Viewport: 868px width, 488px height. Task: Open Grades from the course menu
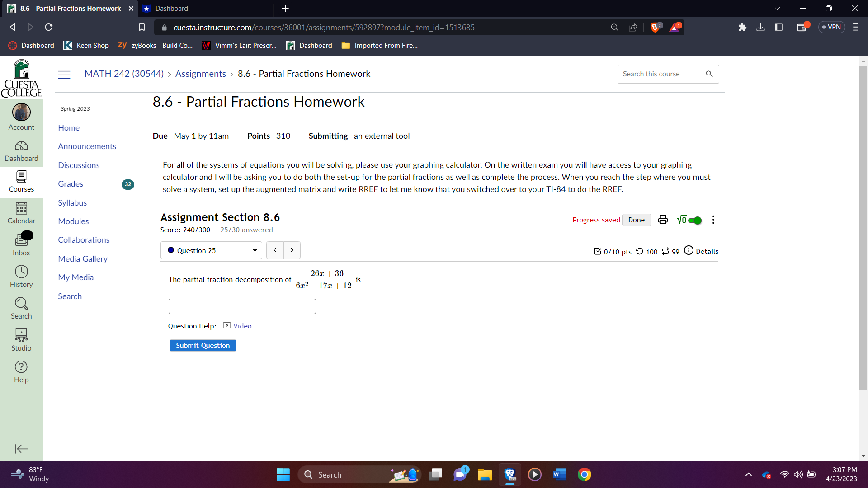pyautogui.click(x=70, y=184)
